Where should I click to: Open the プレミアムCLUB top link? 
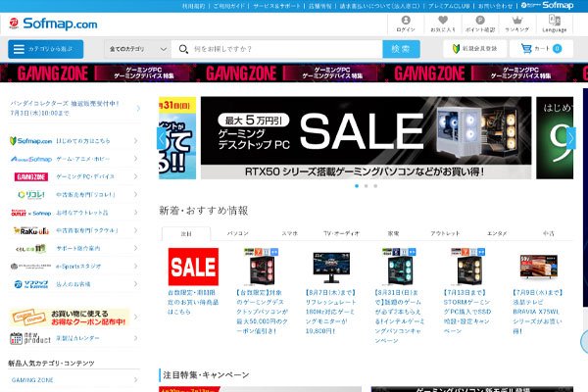click(449, 6)
